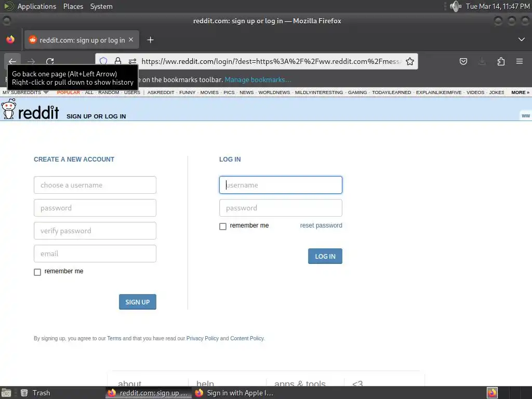This screenshot has height=399, width=532.
Task: Click the show desktop icon at bottom left
Action: click(x=6, y=393)
